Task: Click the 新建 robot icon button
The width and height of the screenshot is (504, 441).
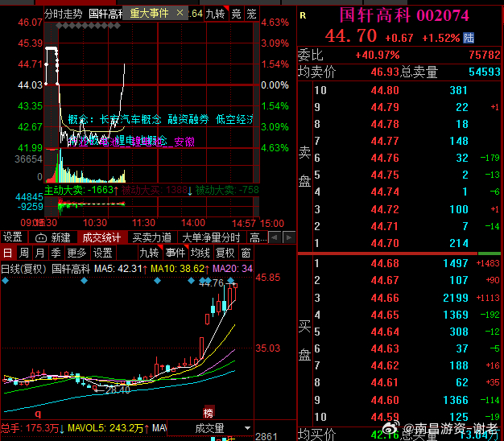Action: pyautogui.click(x=53, y=237)
